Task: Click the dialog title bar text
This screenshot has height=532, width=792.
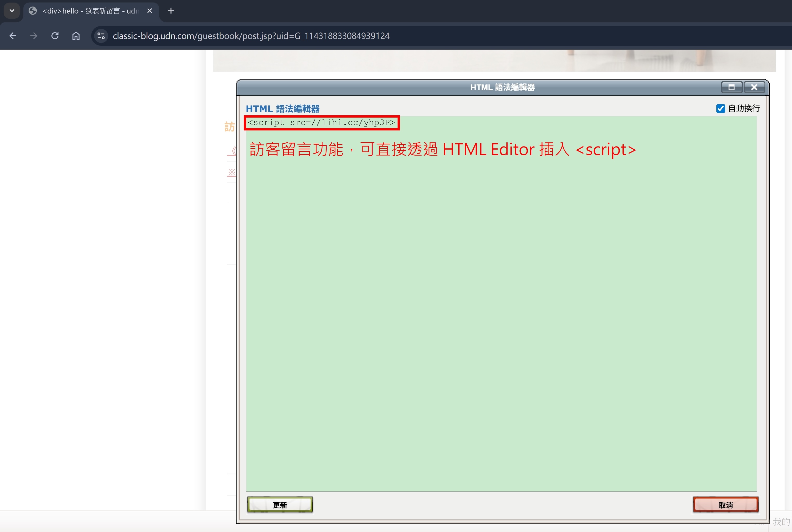Action: pos(502,87)
